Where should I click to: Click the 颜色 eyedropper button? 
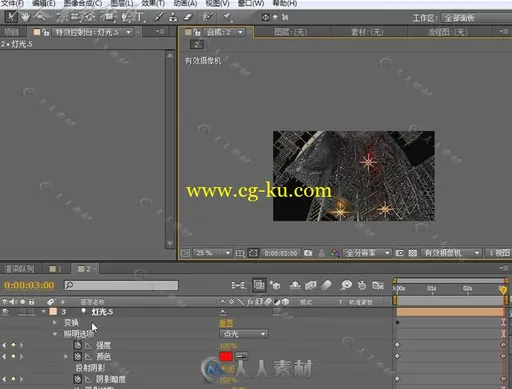click(x=241, y=356)
